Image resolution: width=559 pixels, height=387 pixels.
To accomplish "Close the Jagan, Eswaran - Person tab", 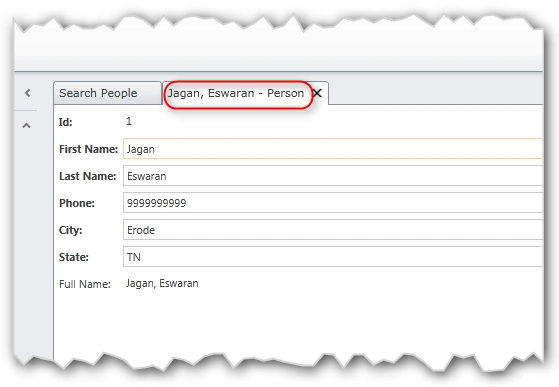I will (317, 93).
